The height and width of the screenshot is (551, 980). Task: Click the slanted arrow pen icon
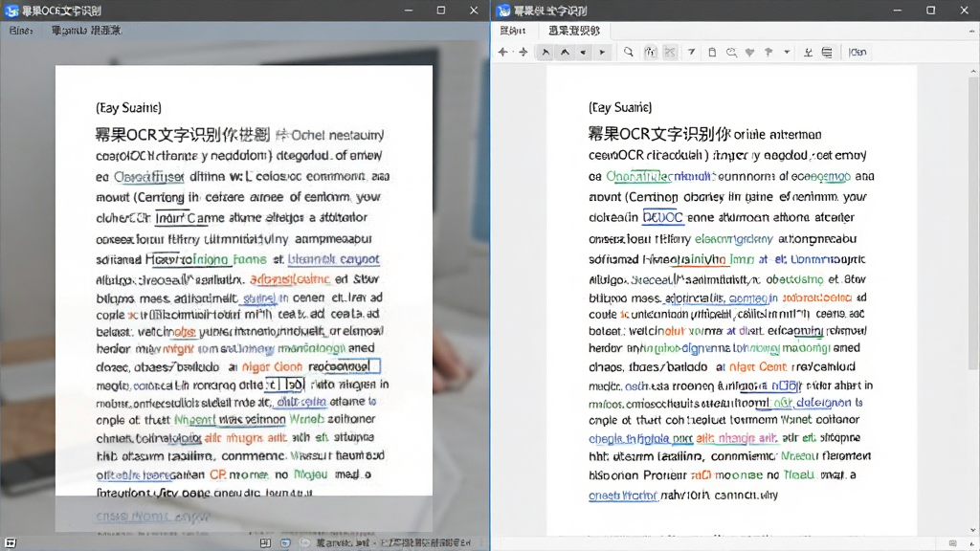click(691, 53)
